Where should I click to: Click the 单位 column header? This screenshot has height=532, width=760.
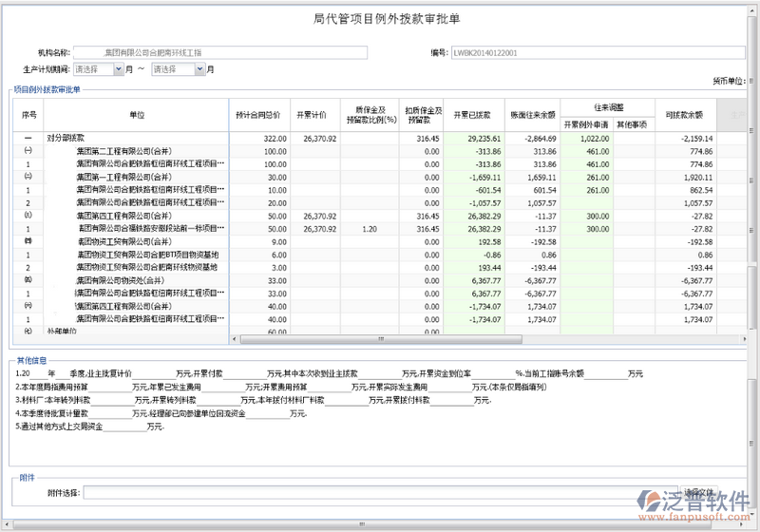(137, 115)
